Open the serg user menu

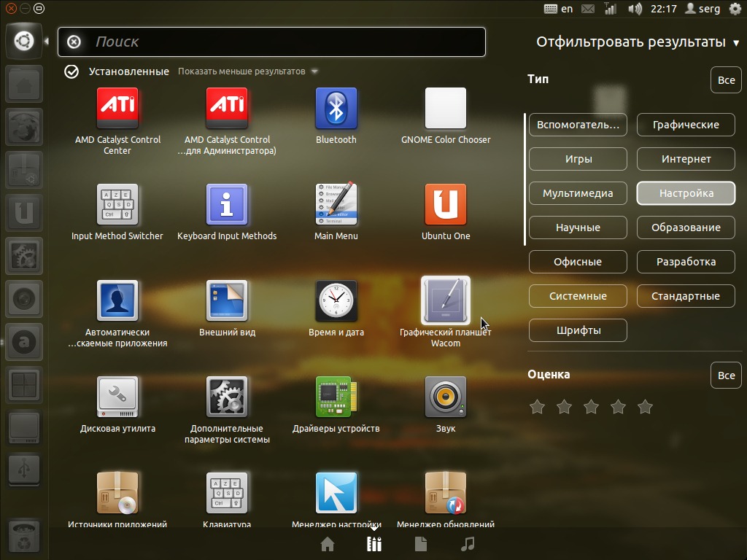[x=703, y=9]
